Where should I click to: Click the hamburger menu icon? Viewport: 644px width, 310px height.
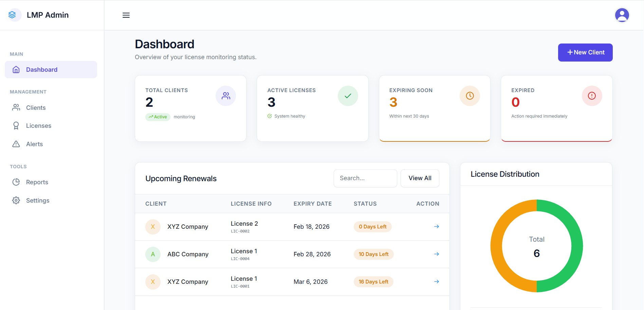pos(126,15)
